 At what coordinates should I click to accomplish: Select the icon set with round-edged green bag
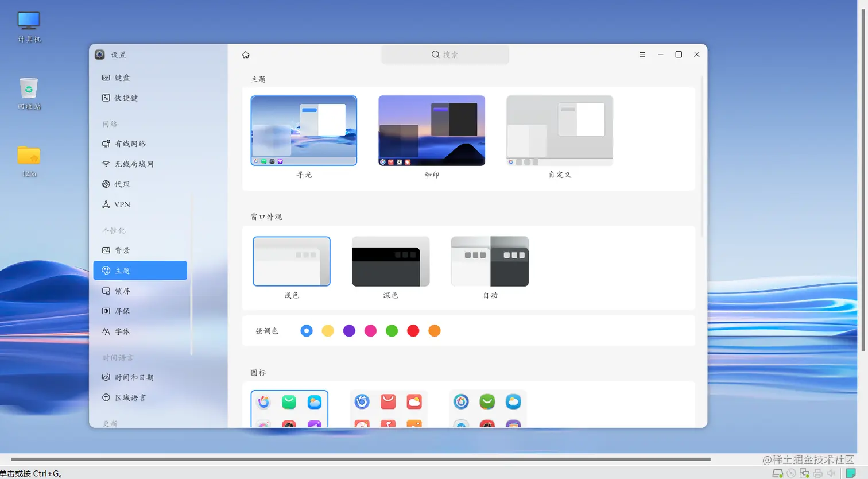coord(487,409)
